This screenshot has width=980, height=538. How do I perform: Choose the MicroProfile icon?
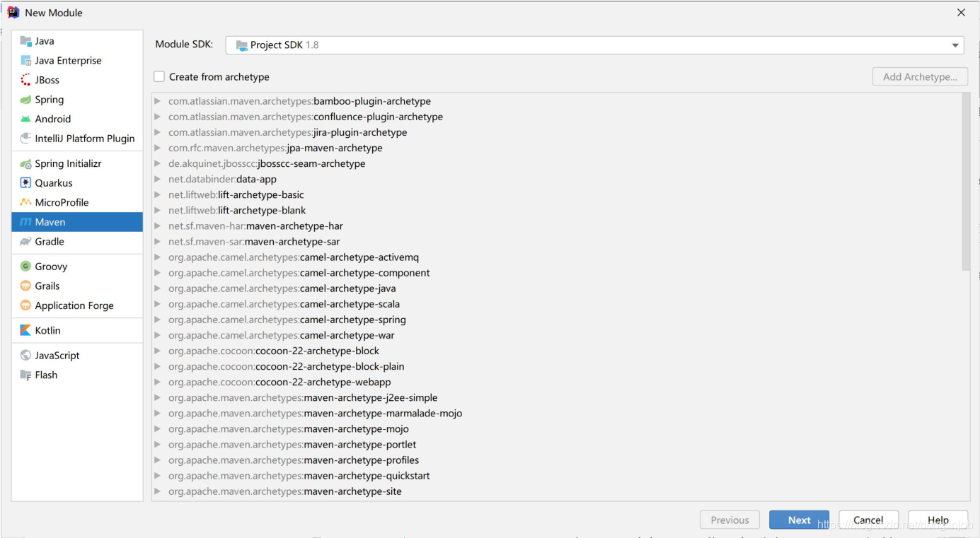pyautogui.click(x=26, y=202)
